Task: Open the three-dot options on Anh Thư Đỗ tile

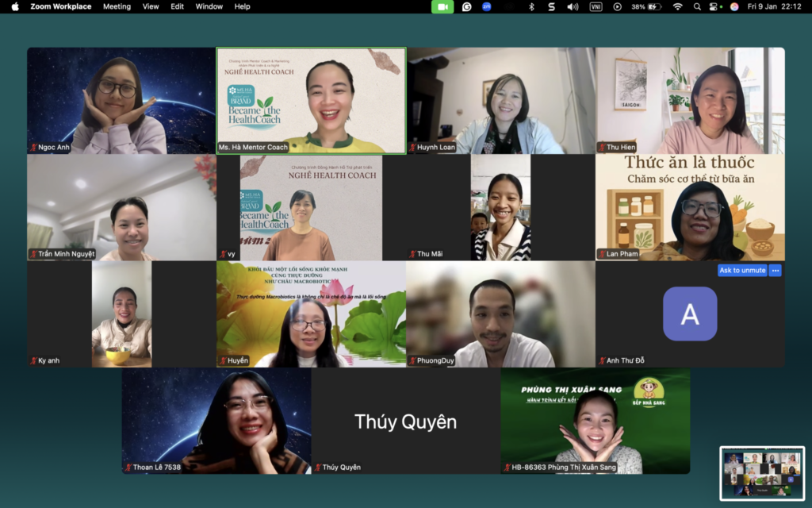Action: pos(775,270)
